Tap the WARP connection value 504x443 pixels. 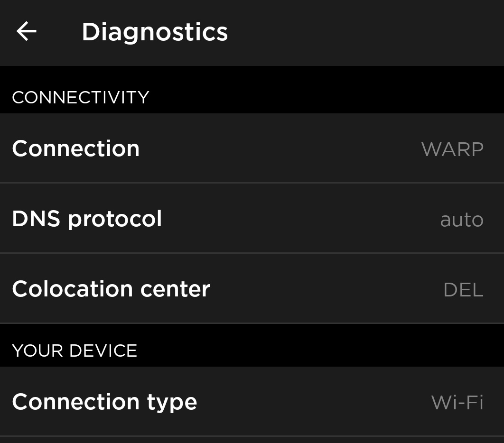(x=452, y=148)
